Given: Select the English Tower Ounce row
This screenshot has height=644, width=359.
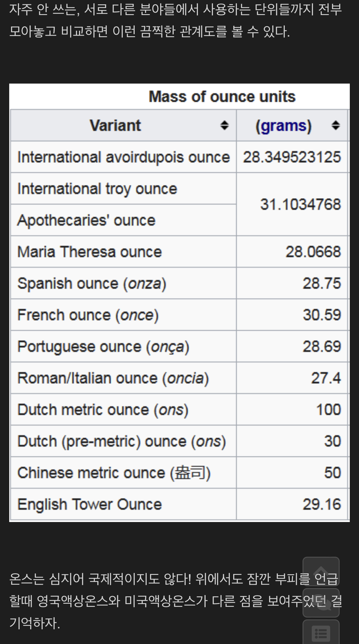Looking at the screenshot, I should (179, 504).
